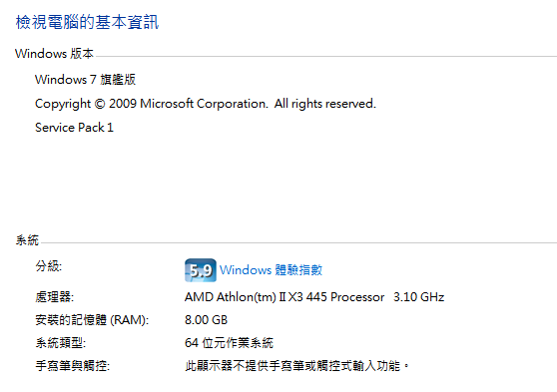Click the 分級 label

(x=49, y=266)
